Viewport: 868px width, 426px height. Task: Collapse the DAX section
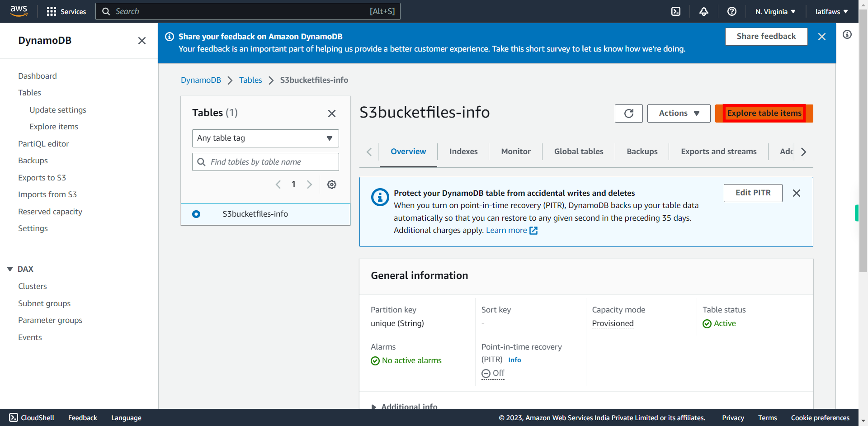10,269
